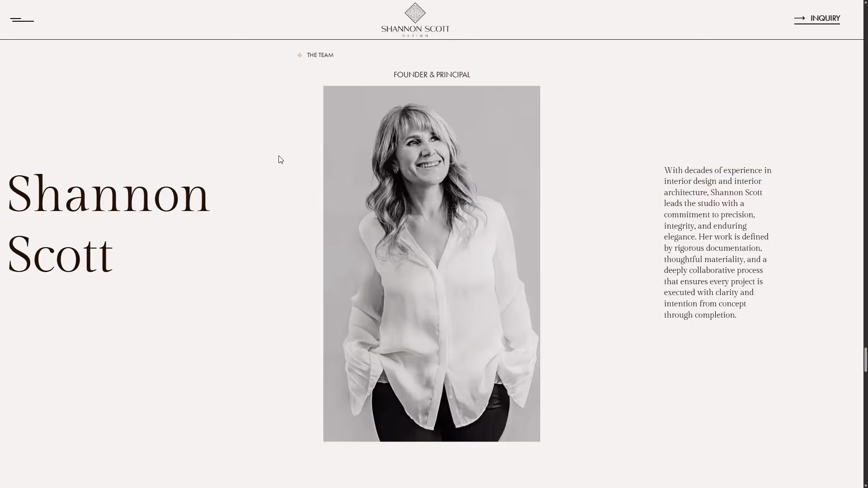This screenshot has height=488, width=868.
Task: Click the large Shannon heading
Action: click(108, 194)
